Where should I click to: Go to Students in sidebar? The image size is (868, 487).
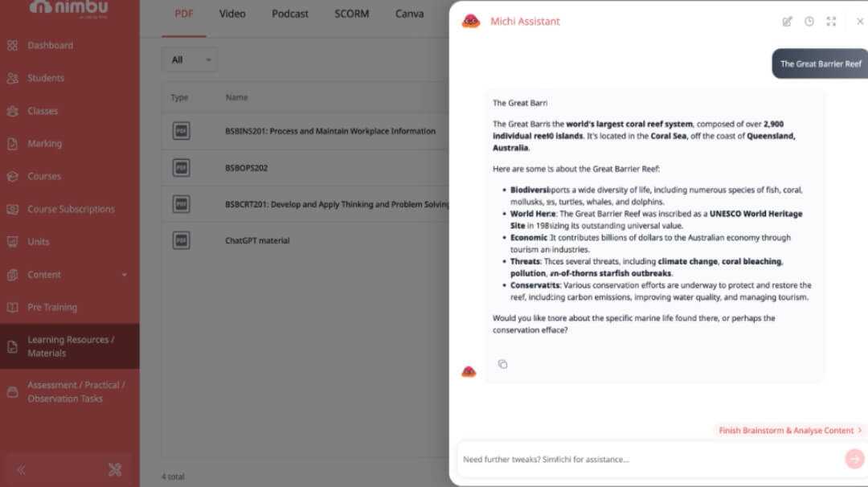coord(46,78)
